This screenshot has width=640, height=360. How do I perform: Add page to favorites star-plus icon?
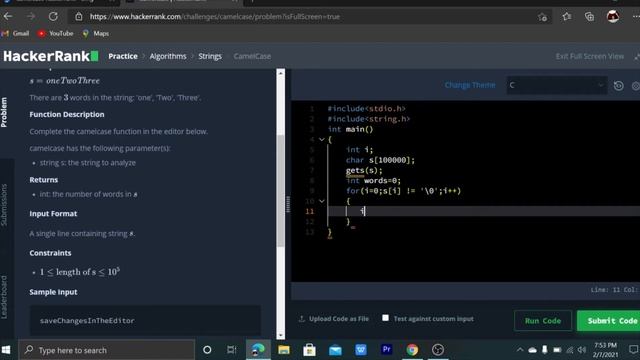542,17
